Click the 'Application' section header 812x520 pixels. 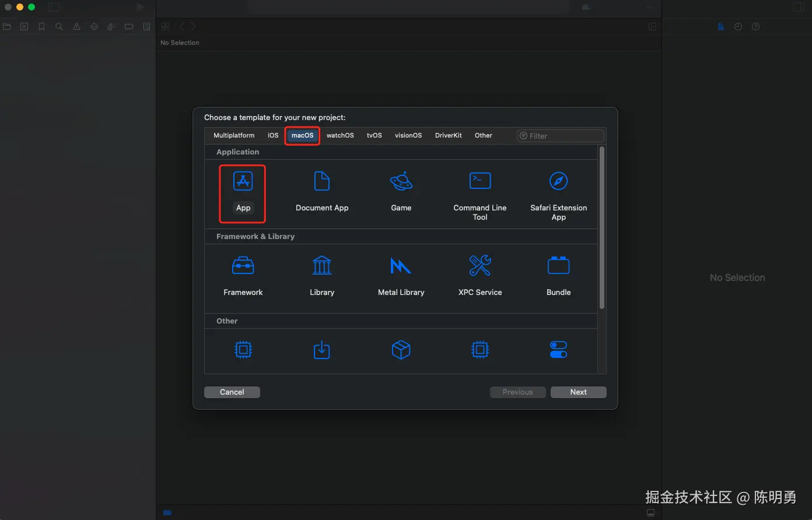coord(237,152)
